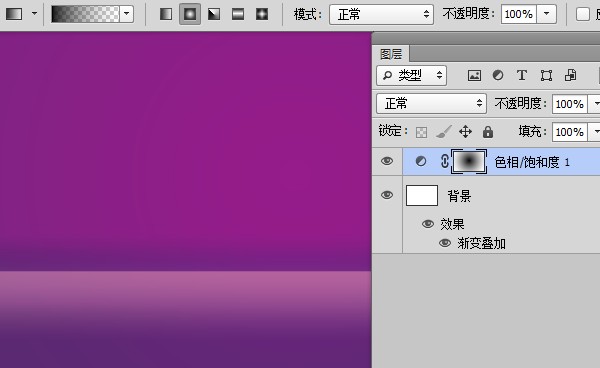Filter layers by type layers icon
This screenshot has height=368, width=600.
[522, 75]
